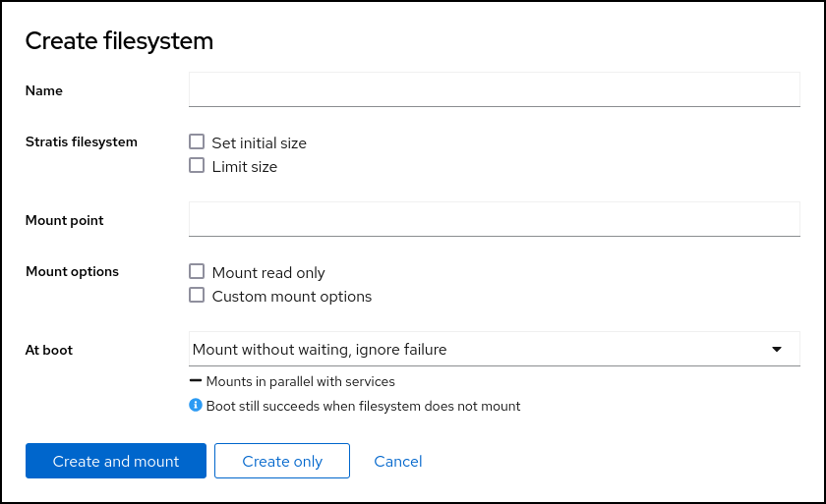Tick the Limit size checkbox

[197, 166]
